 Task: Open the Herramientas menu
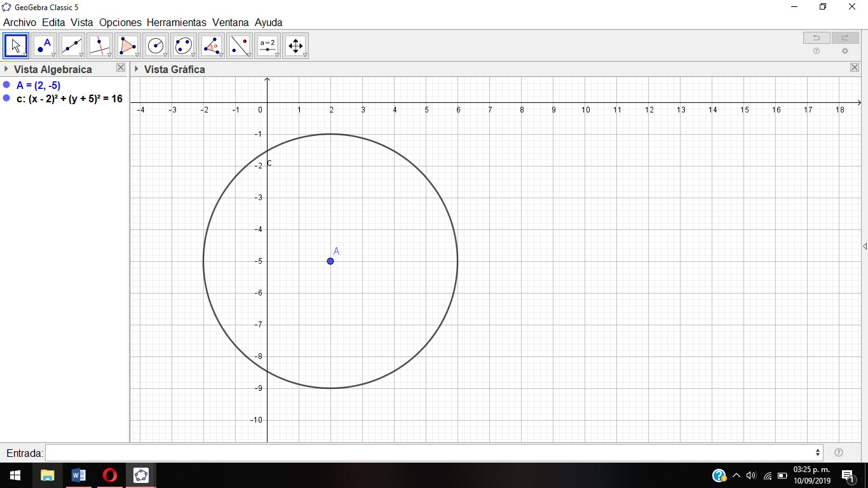coord(176,22)
